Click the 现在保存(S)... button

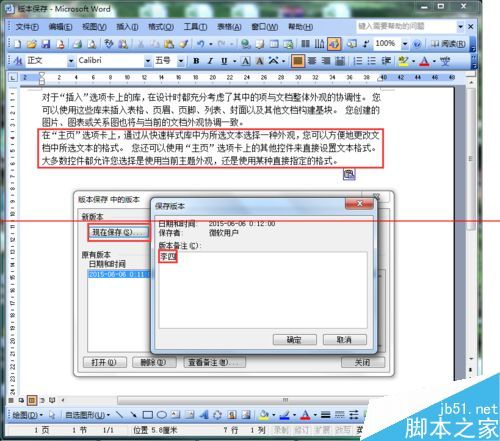118,232
